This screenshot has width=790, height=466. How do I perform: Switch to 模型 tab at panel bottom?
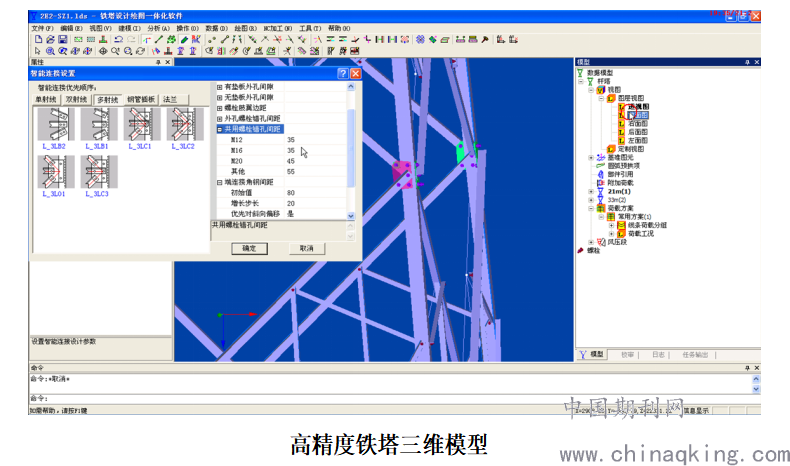click(x=592, y=355)
